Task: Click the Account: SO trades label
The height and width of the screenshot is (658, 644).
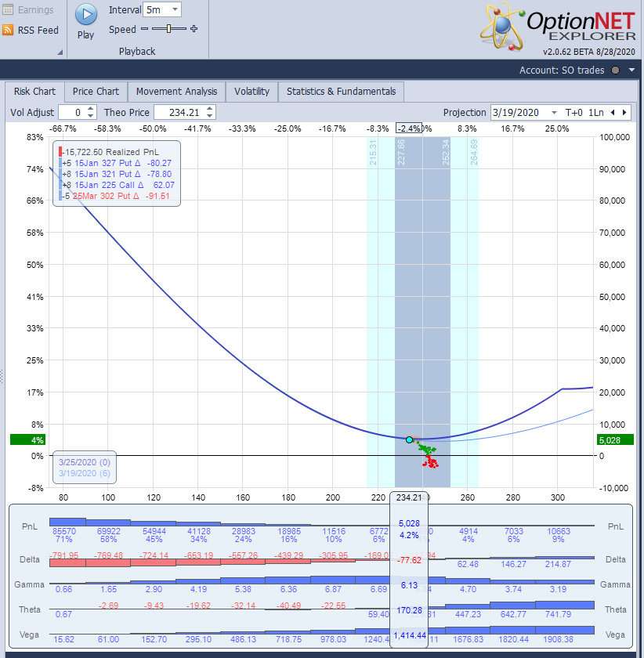Action: 562,70
